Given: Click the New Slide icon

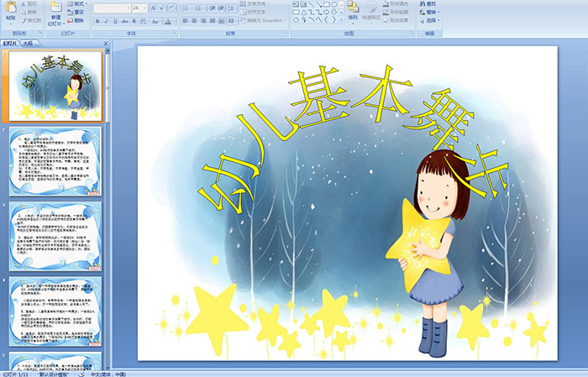Looking at the screenshot, I should 56,7.
